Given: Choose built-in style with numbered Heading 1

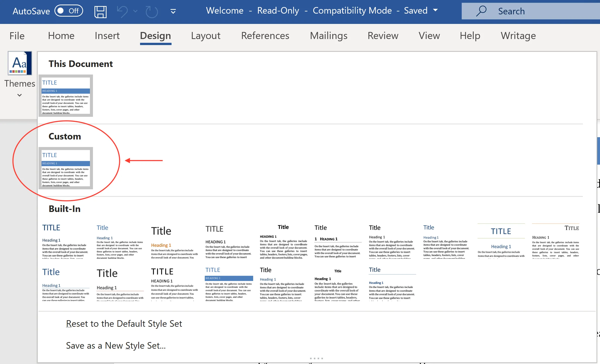Looking at the screenshot, I should click(338, 242).
